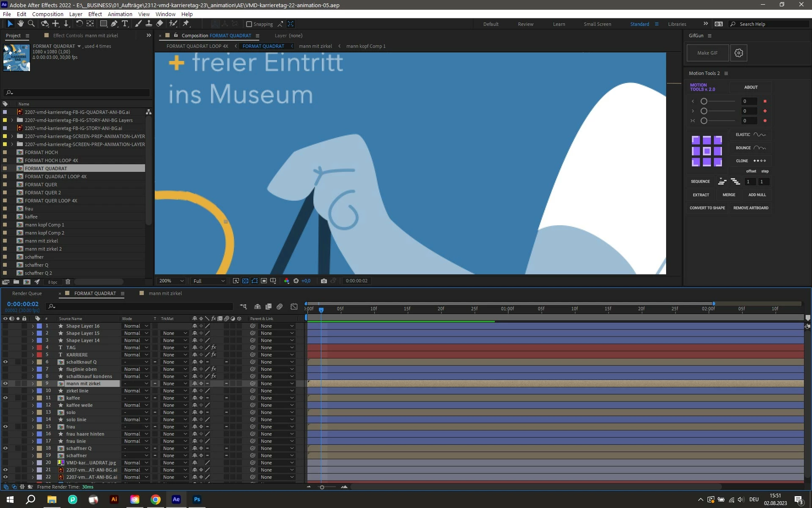Select the Pen tool in toolbar
Image resolution: width=812 pixels, height=508 pixels.
pyautogui.click(x=114, y=24)
